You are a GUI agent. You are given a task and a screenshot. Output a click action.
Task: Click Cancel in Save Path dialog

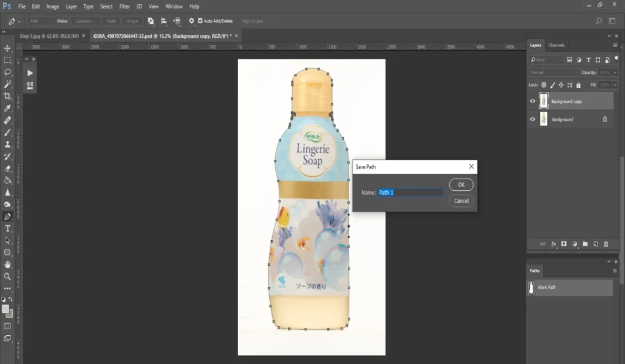tap(461, 201)
